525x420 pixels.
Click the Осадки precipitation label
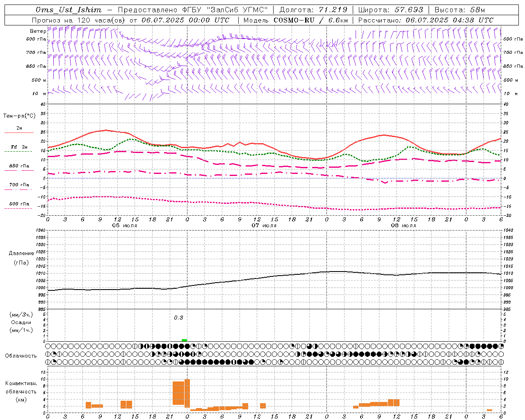pos(21,322)
